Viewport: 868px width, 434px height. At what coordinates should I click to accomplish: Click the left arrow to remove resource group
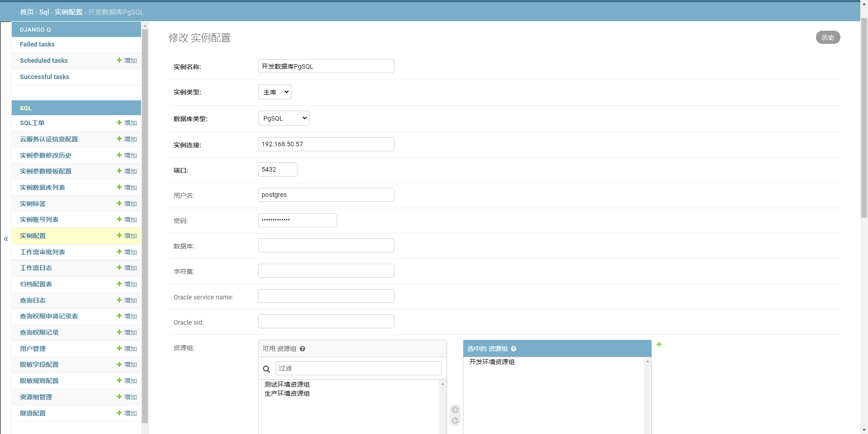(x=455, y=421)
